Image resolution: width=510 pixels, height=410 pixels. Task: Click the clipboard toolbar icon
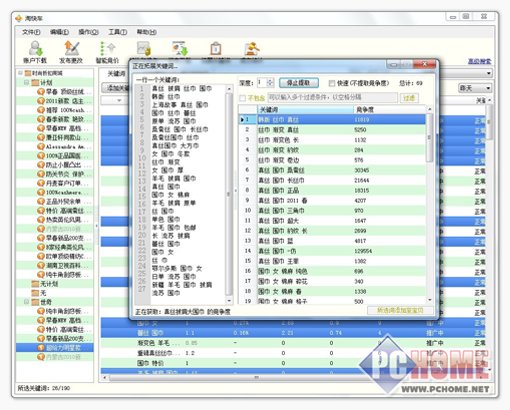click(216, 49)
